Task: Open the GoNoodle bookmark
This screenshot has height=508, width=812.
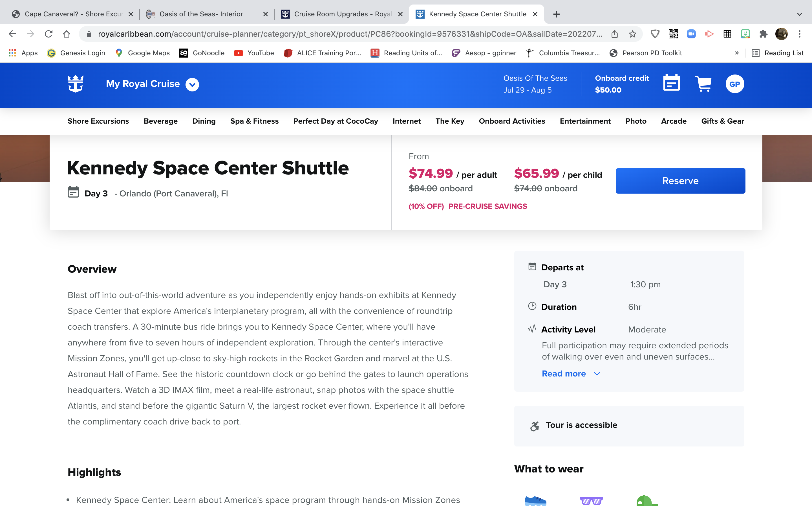Action: tap(202, 53)
